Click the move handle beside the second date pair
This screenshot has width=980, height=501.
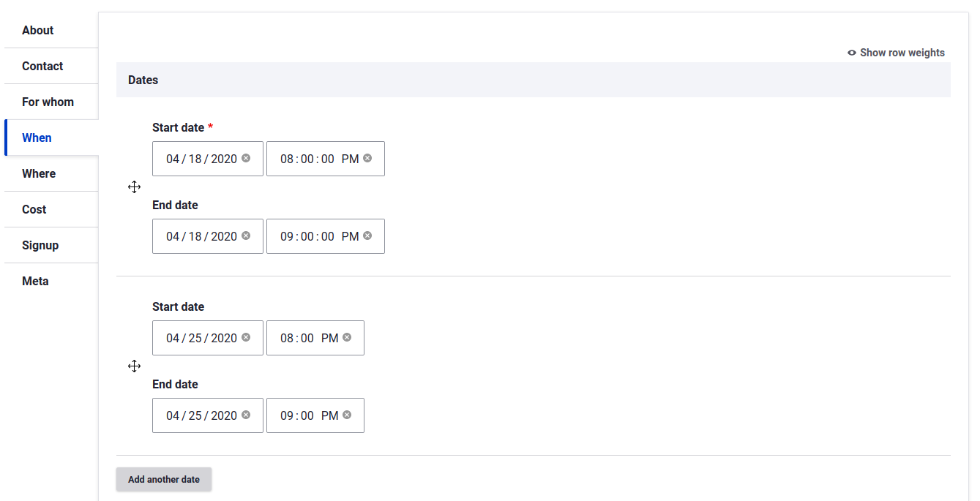[134, 366]
